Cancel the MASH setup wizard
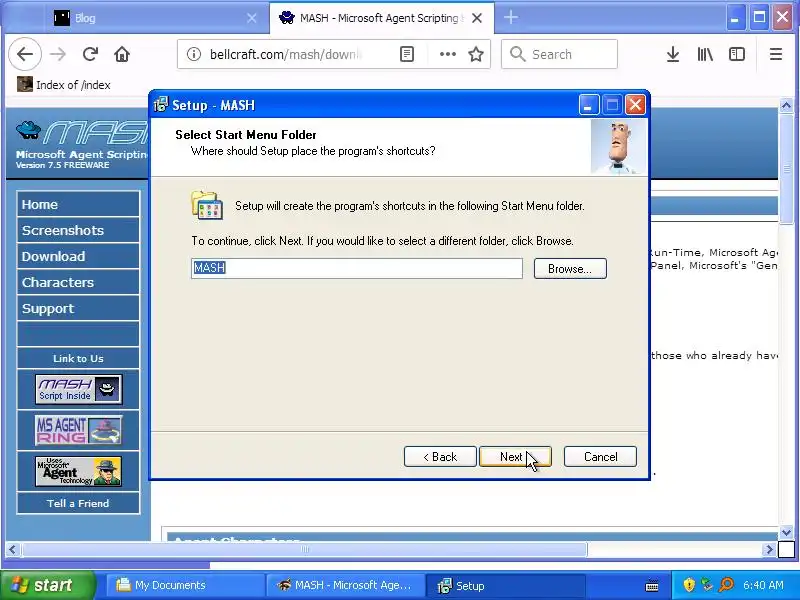This screenshot has width=800, height=600. pos(601,457)
